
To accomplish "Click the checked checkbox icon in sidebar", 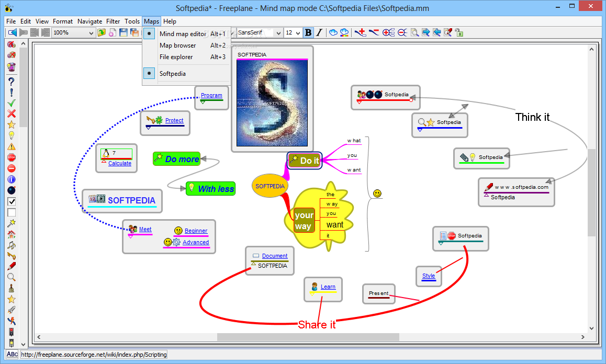I will [x=11, y=201].
